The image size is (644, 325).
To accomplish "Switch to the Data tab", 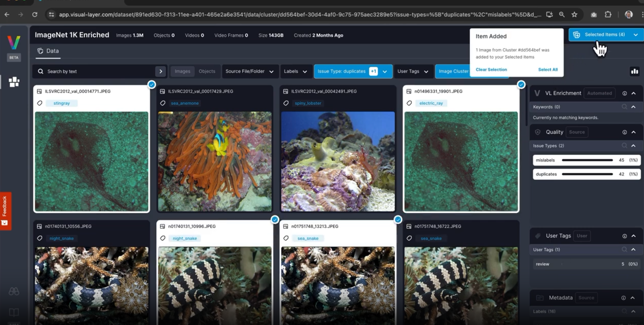I will pos(48,51).
